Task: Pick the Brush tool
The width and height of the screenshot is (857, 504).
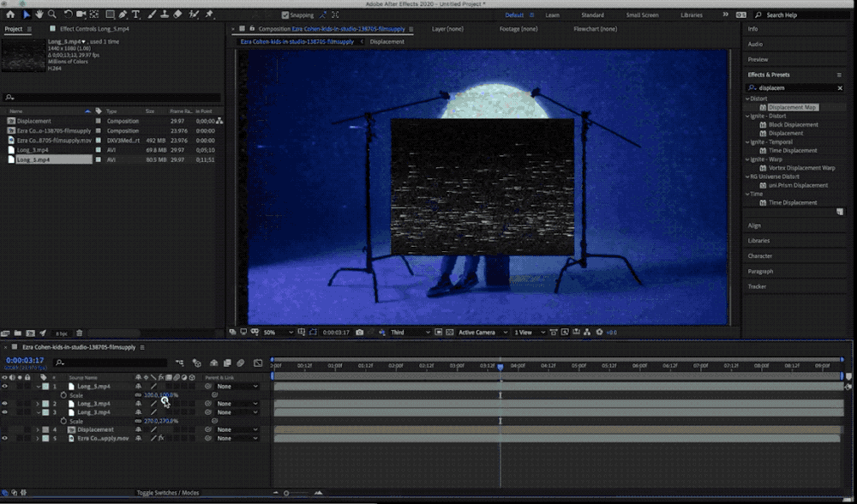Action: (x=150, y=15)
